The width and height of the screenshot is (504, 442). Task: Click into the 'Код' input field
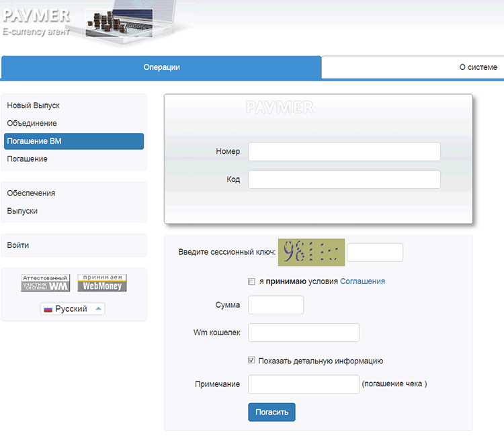pyautogui.click(x=344, y=179)
